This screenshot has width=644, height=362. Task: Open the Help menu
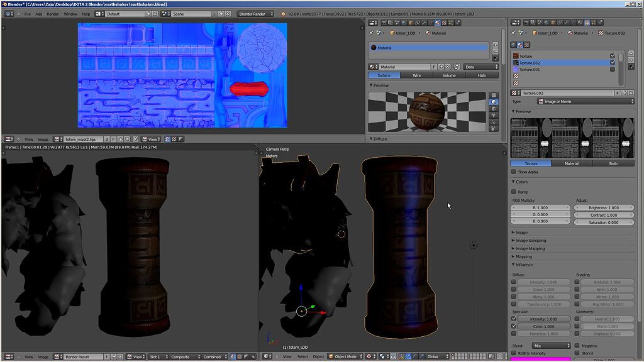point(86,14)
